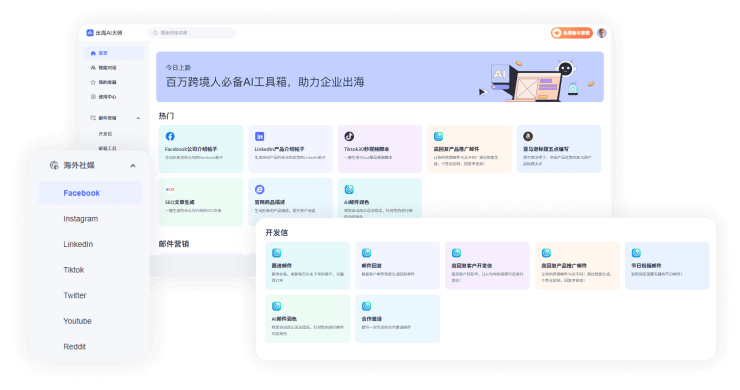Click the Amazon icon on 亚马逊 card
740x390 pixels.
point(528,136)
